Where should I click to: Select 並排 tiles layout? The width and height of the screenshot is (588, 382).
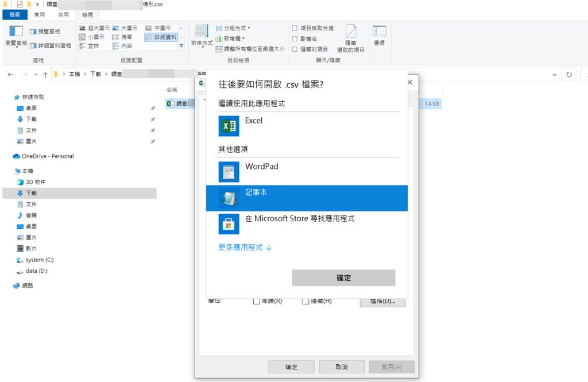point(89,46)
